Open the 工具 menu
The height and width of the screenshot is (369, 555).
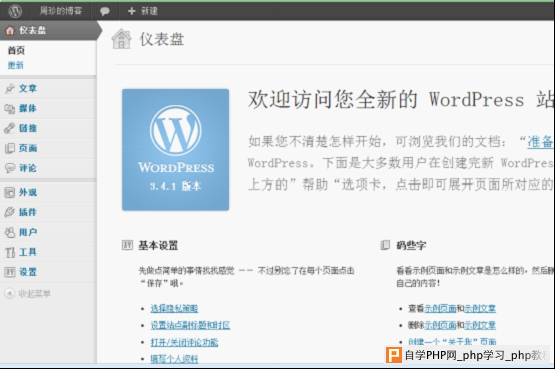pos(28,252)
